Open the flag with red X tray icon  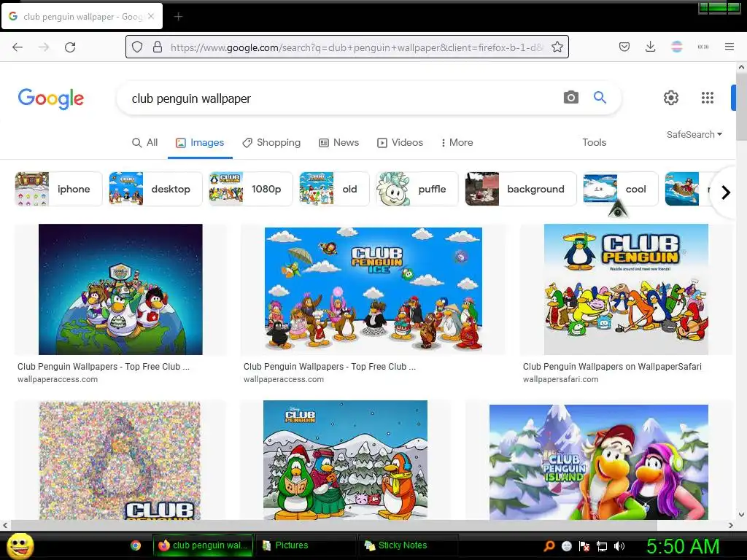coord(584,546)
